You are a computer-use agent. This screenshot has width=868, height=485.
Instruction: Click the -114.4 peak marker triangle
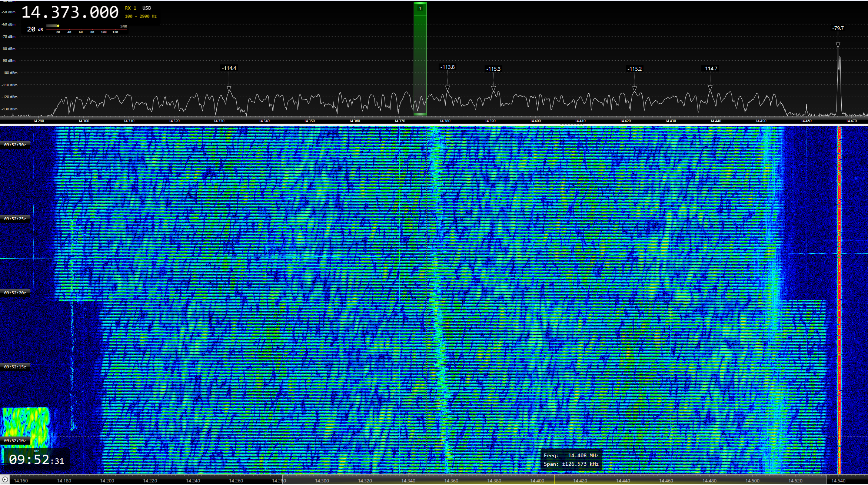pyautogui.click(x=229, y=88)
